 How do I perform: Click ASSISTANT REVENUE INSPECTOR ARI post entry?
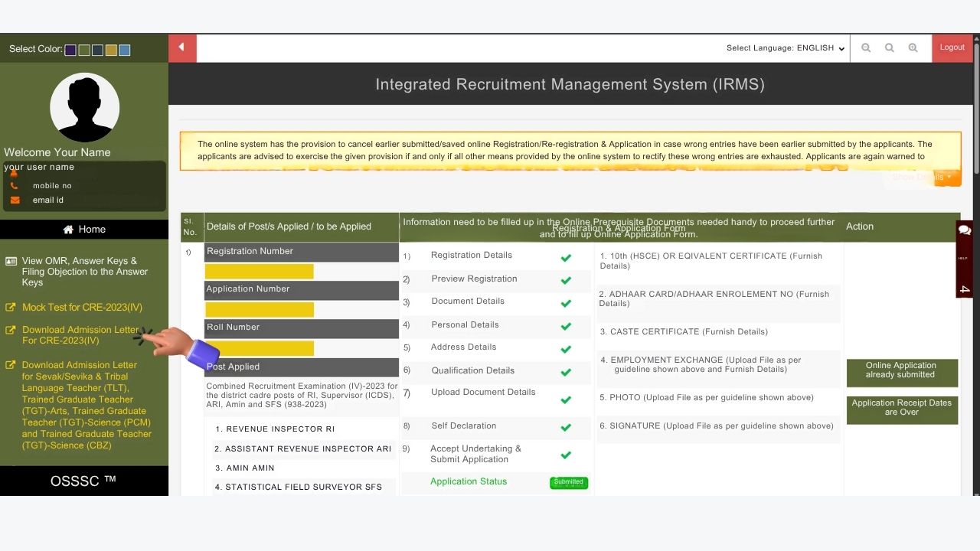(x=302, y=449)
